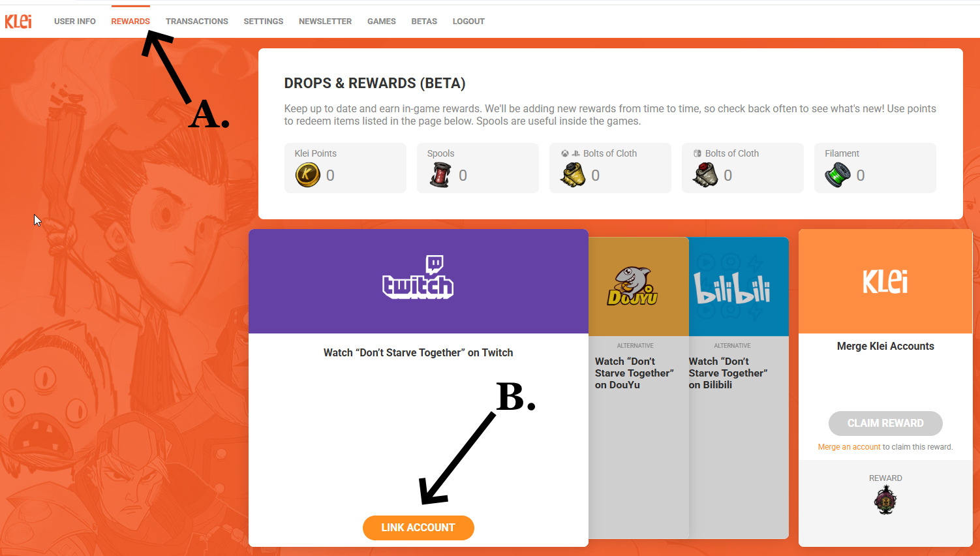Click the REWARD label on the Merge card

point(885,478)
